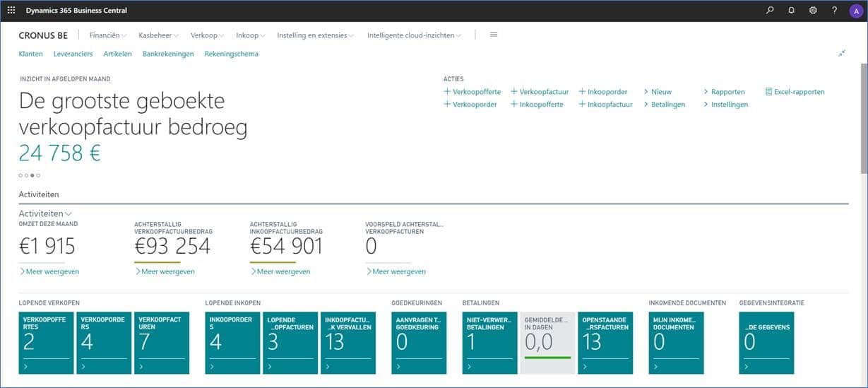Screen dimensions: 868x388
Task: Open the Rekeningschema page
Action: coord(232,54)
